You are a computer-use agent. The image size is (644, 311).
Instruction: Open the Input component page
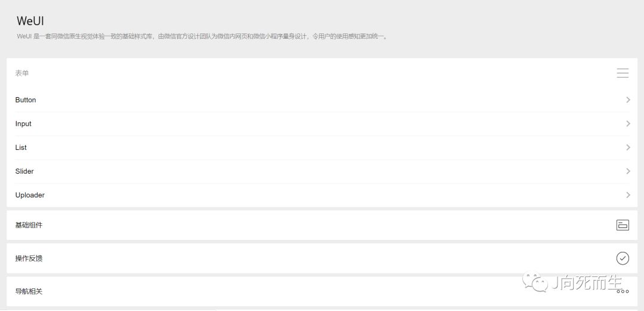322,124
